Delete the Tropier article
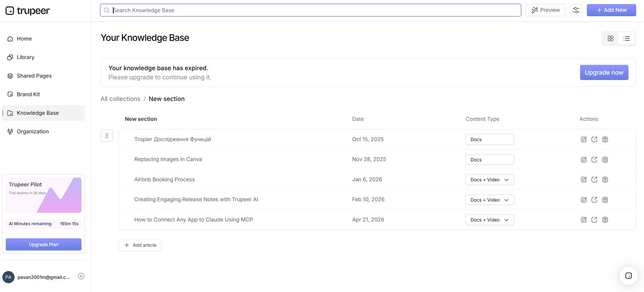The width and height of the screenshot is (644, 292). coord(605,139)
